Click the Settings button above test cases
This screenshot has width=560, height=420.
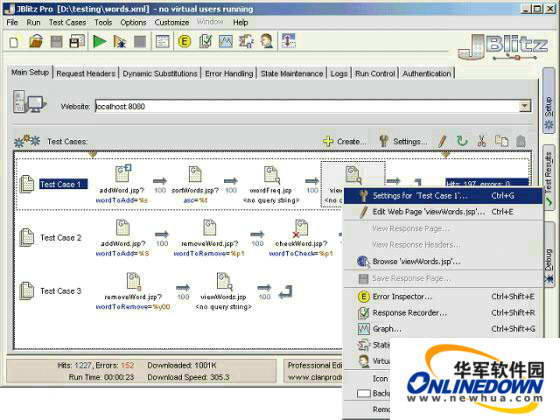pyautogui.click(x=402, y=141)
